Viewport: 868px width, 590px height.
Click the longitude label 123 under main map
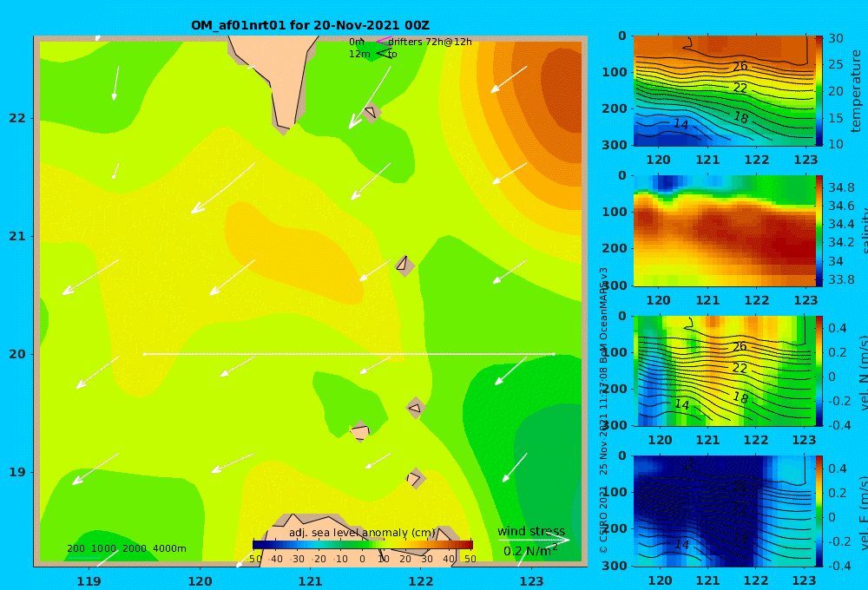532,581
